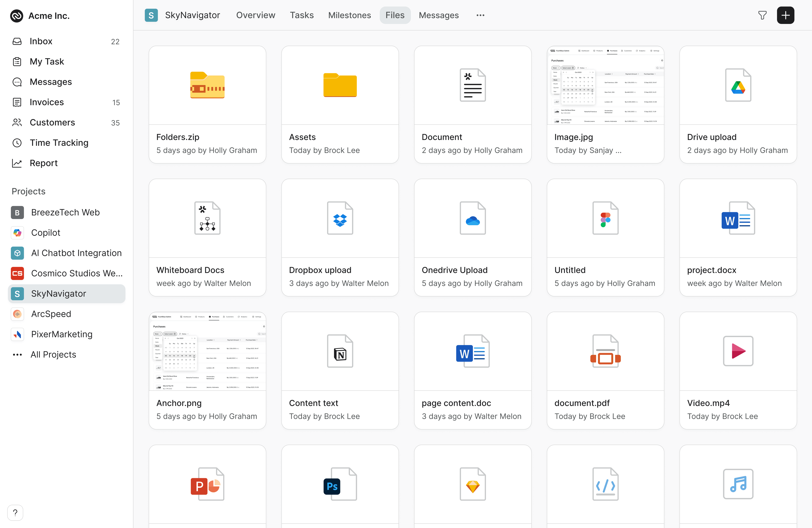
Task: Open the Dropbox upload file icon
Action: tap(340, 218)
